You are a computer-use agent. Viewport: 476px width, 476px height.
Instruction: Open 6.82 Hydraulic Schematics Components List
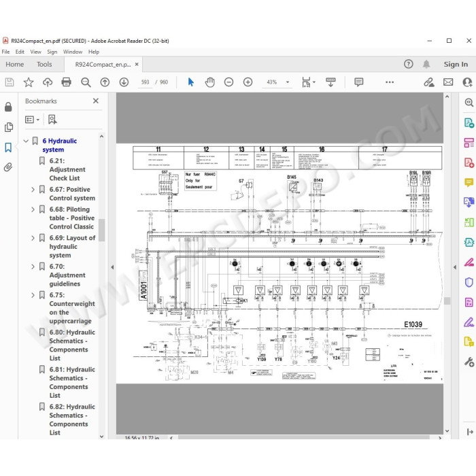click(72, 420)
